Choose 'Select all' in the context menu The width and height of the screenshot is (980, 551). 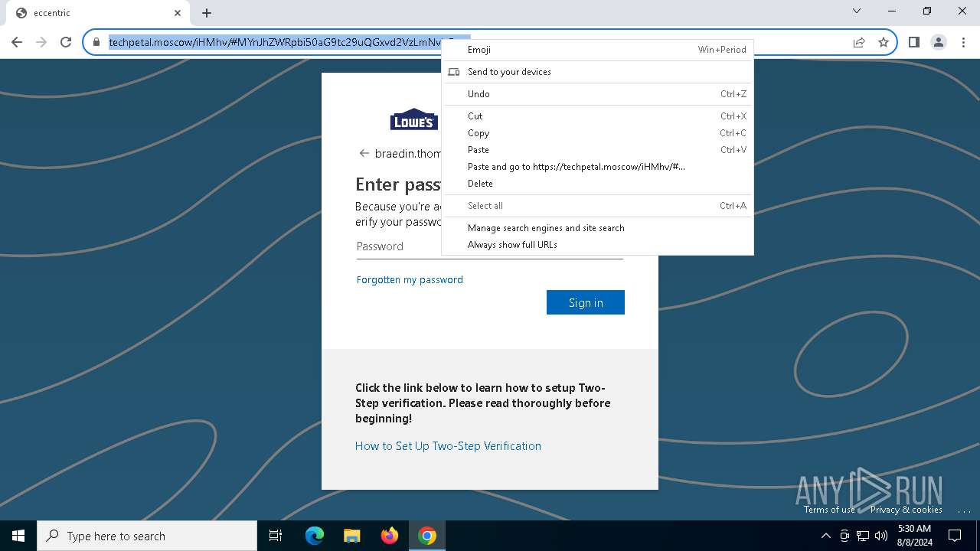[x=598, y=206]
